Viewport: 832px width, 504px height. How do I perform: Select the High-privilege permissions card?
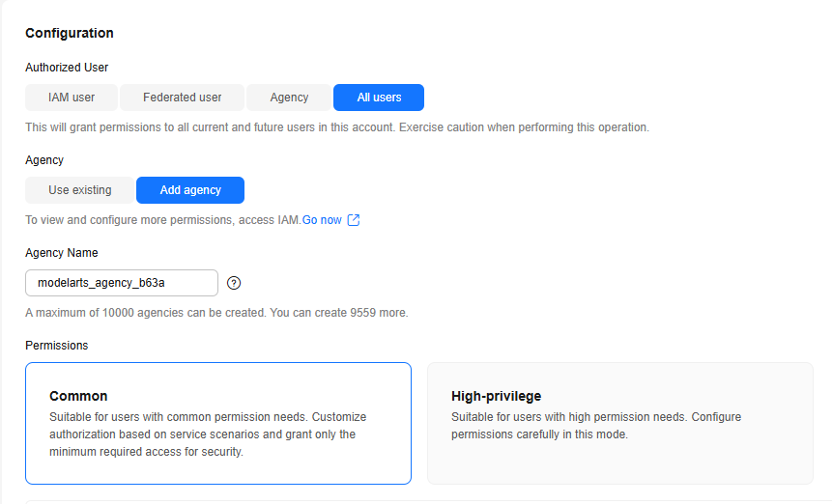coord(620,424)
